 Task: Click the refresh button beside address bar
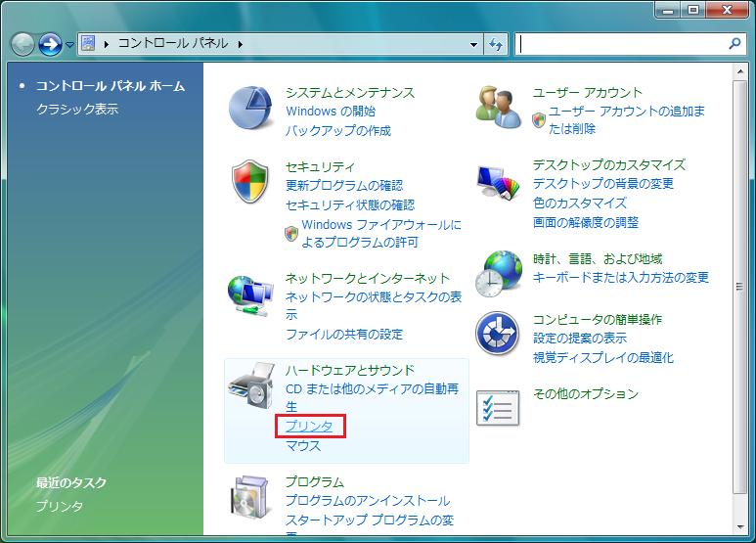496,44
